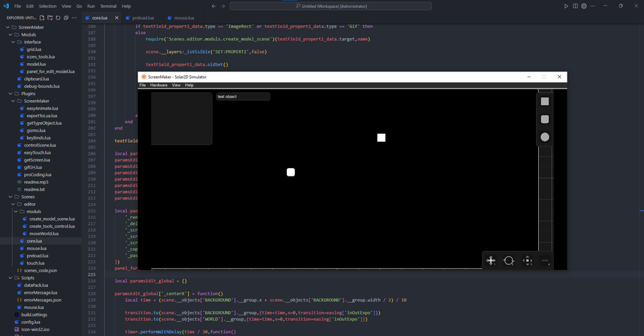Open controlScene.lua file

(41, 145)
